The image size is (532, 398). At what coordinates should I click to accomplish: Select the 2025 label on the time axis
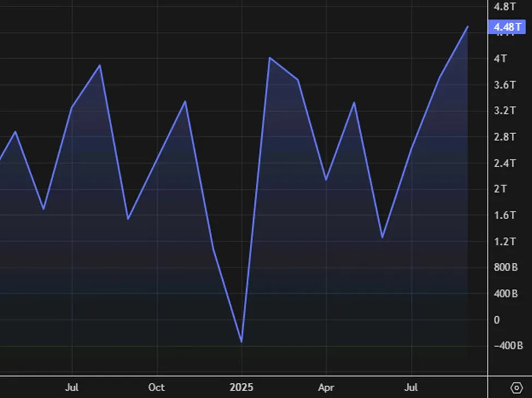pos(242,387)
